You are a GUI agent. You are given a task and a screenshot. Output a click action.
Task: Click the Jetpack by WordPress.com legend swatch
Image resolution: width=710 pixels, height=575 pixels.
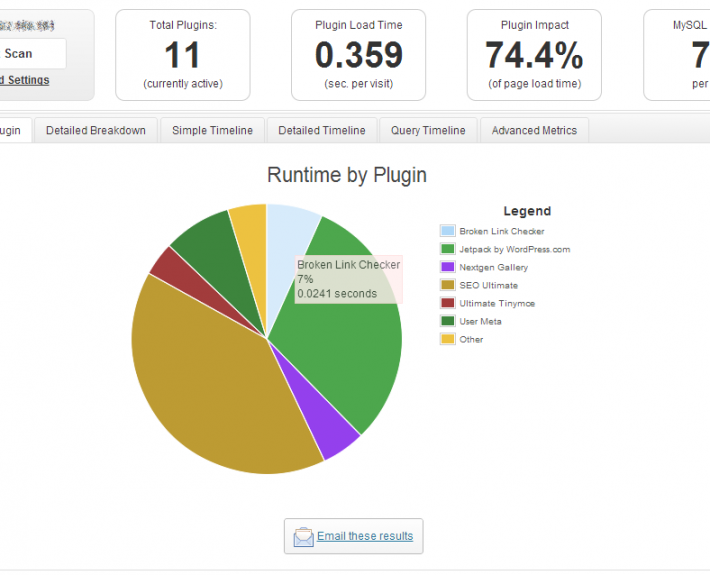point(447,249)
